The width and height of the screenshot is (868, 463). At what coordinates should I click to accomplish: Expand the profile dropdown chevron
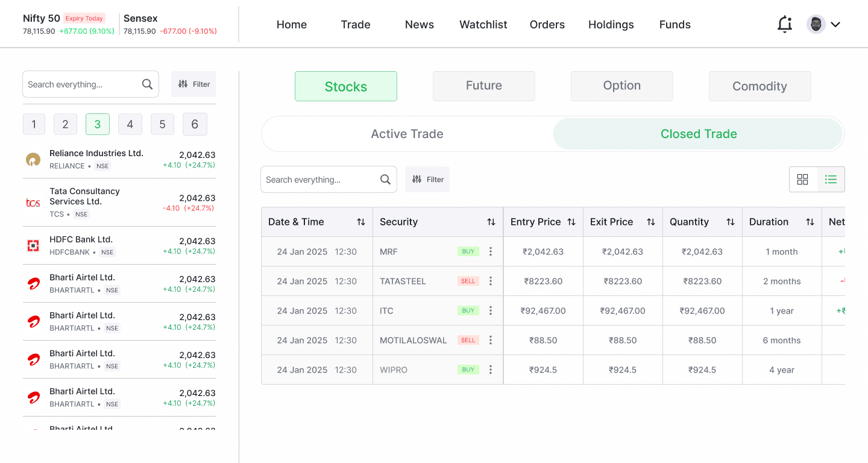click(x=835, y=25)
